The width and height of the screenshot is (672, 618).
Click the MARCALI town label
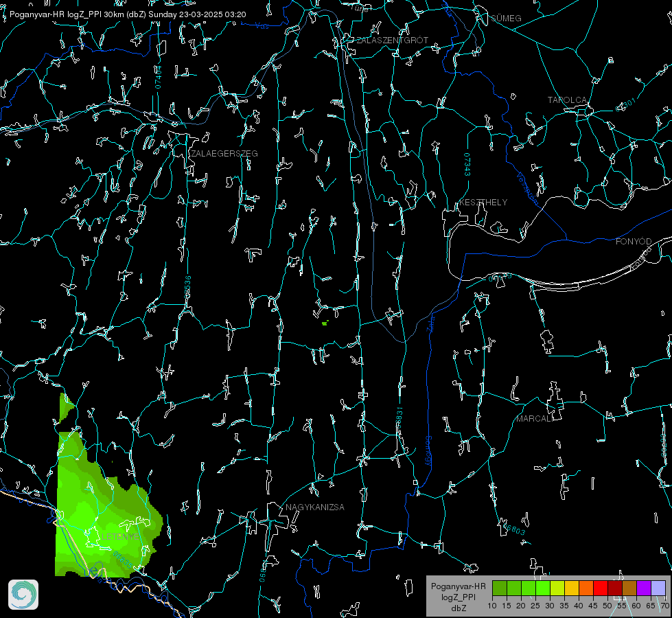pyautogui.click(x=535, y=419)
